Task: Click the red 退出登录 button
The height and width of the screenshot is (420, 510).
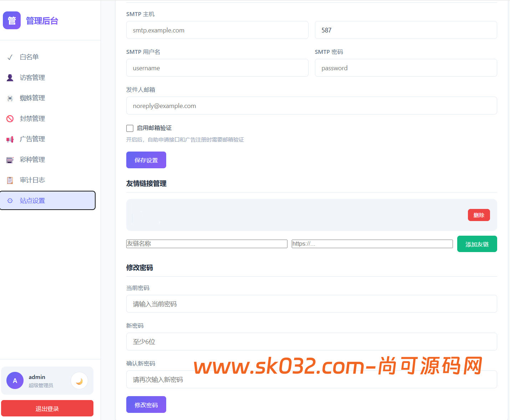Action: click(47, 408)
